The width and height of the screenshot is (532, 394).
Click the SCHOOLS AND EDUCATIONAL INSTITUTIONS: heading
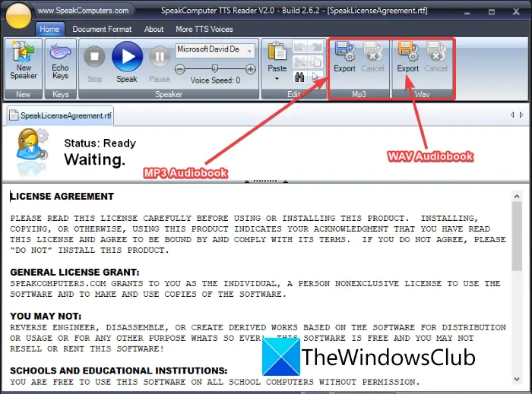pyautogui.click(x=119, y=371)
